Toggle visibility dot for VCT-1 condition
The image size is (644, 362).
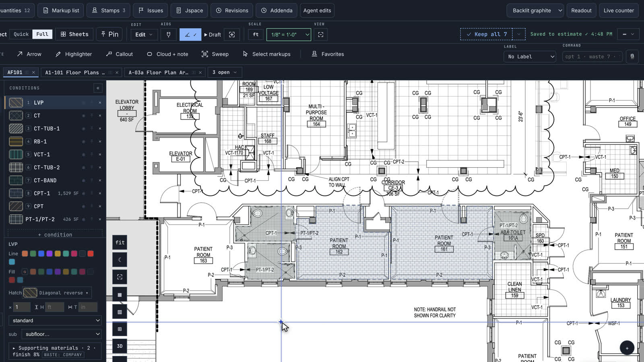[x=84, y=154]
